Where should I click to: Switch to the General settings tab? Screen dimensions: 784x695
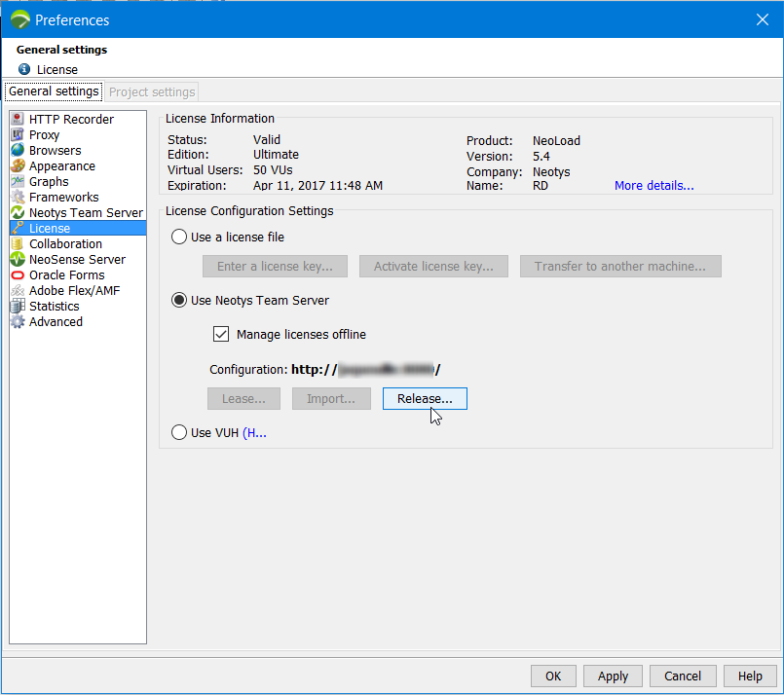point(54,91)
